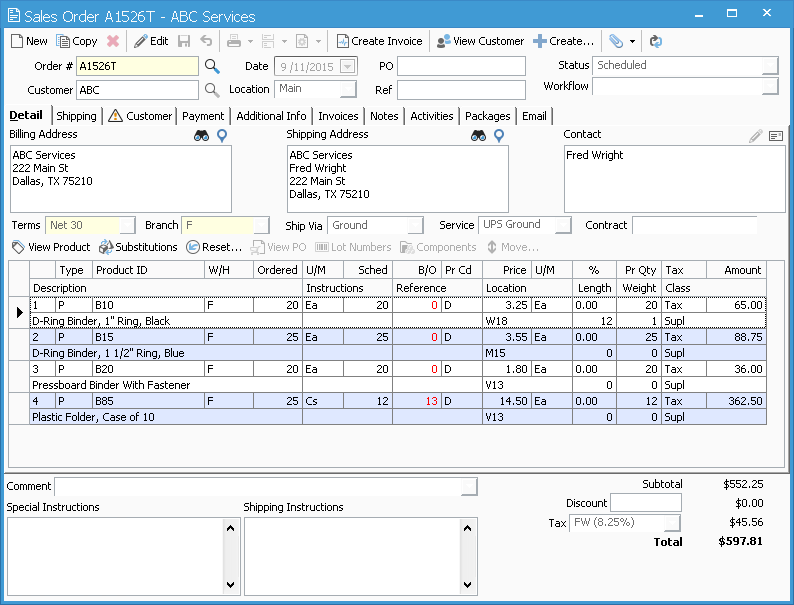Click the Order # input field
Viewport: 794px width, 605px height.
137,66
